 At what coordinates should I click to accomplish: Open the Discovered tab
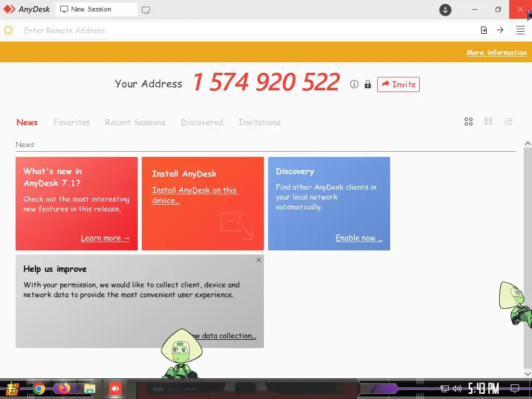202,122
